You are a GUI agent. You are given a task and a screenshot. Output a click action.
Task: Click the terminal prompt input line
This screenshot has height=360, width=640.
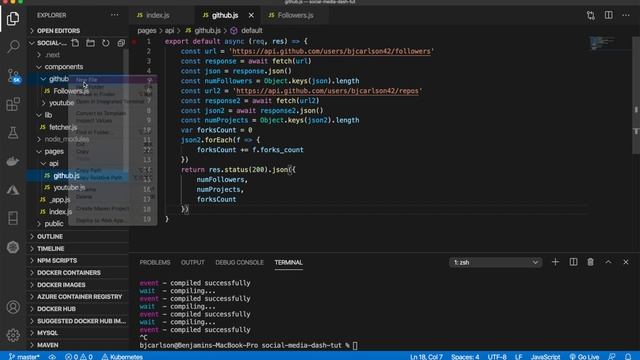point(249,345)
